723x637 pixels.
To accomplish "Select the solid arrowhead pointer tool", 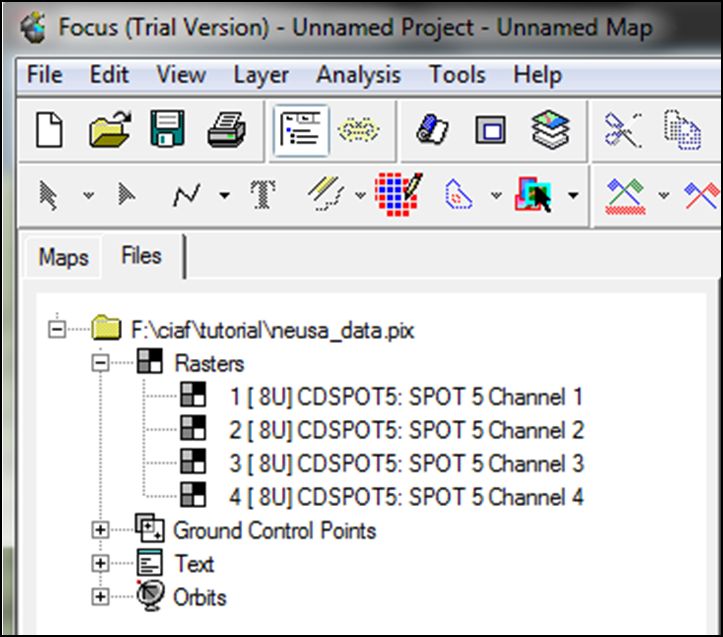I will point(125,194).
